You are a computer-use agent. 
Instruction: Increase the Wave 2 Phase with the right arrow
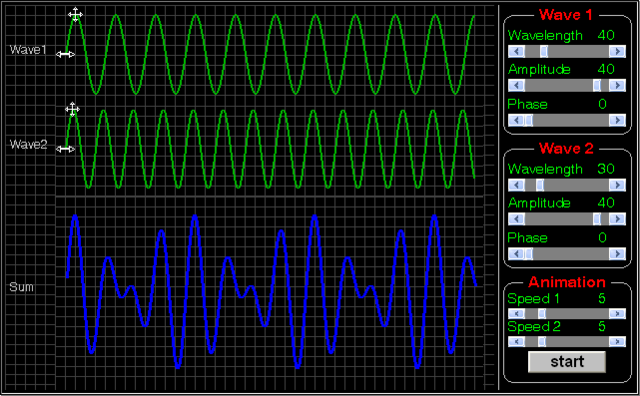[617, 254]
